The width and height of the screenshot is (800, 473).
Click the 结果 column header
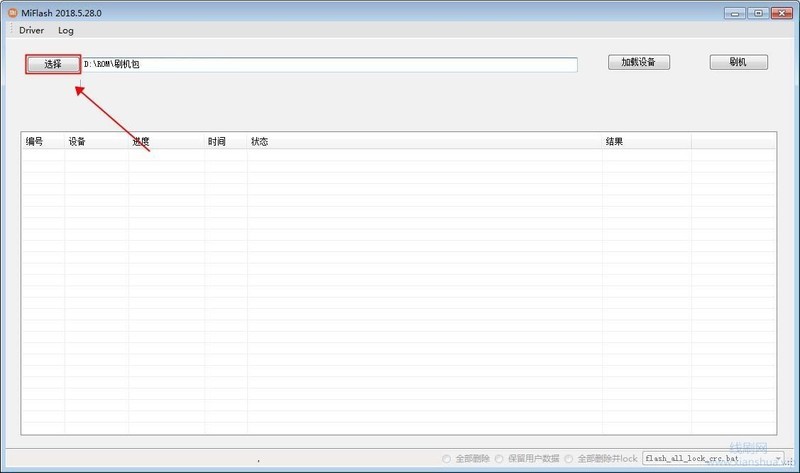coord(646,141)
